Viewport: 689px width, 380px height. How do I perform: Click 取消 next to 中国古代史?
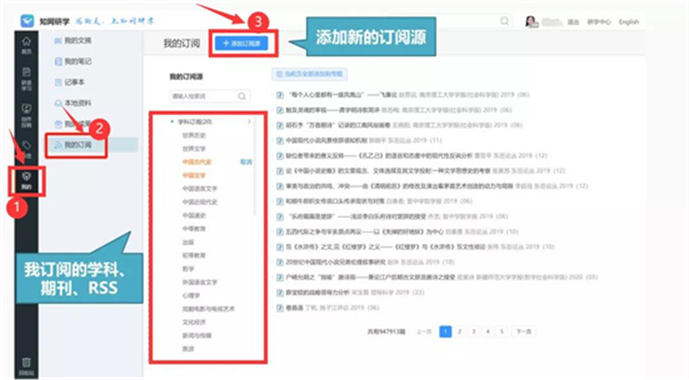(246, 162)
